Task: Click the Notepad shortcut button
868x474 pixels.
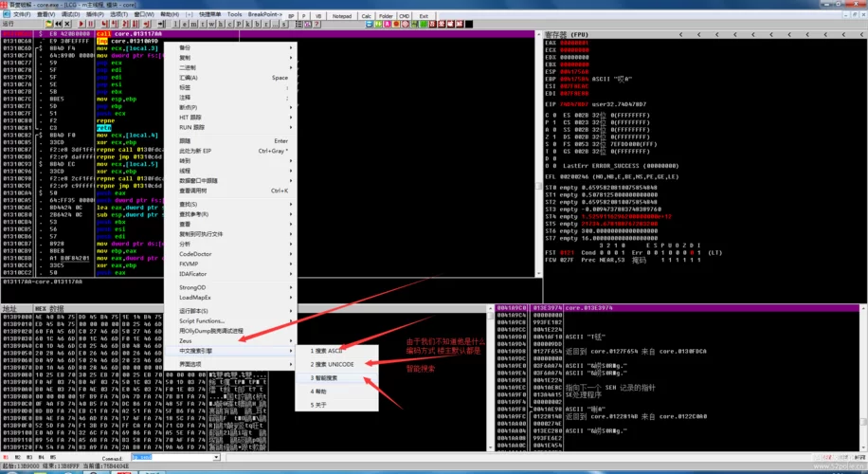Action: tap(341, 16)
